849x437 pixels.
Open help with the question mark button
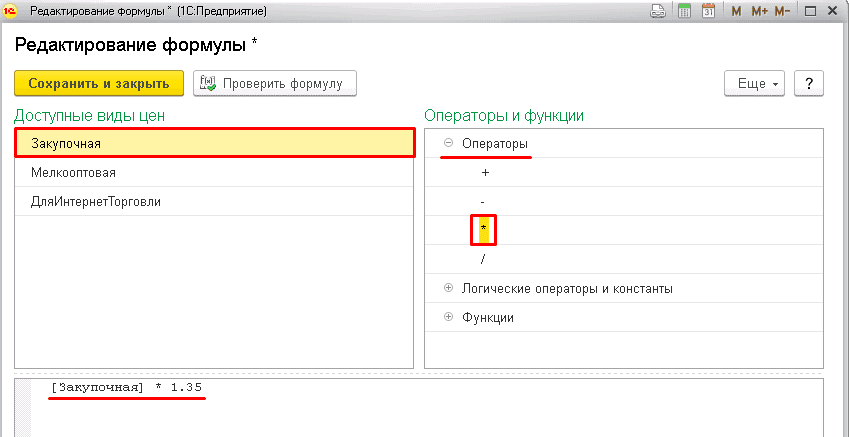[808, 84]
